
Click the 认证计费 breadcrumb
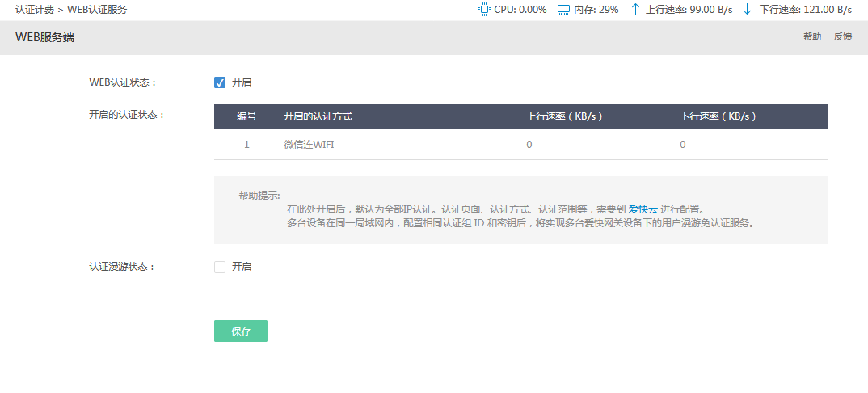click(x=34, y=10)
